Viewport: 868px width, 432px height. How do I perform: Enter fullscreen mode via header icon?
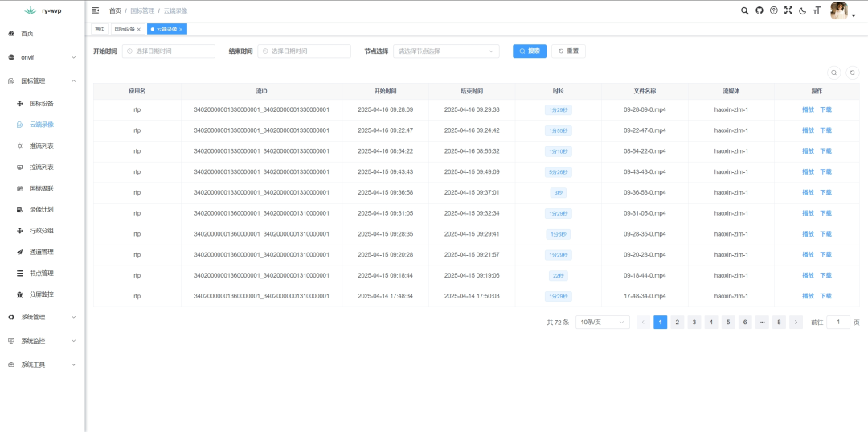pos(788,10)
